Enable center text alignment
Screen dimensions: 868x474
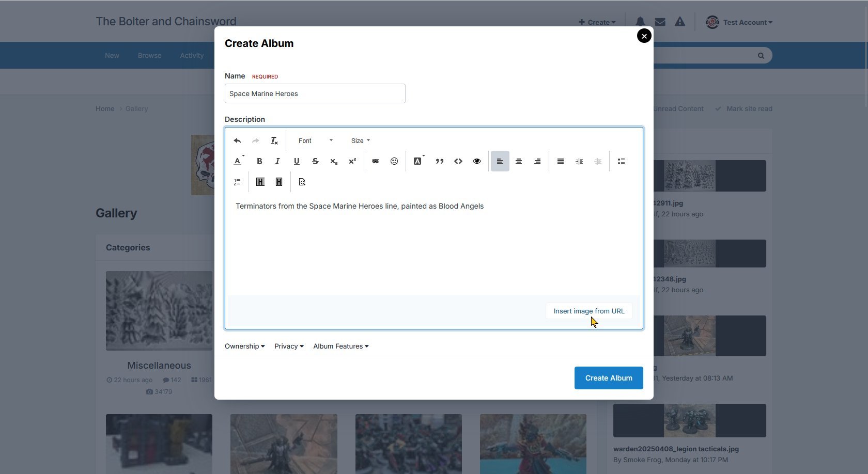(x=519, y=161)
